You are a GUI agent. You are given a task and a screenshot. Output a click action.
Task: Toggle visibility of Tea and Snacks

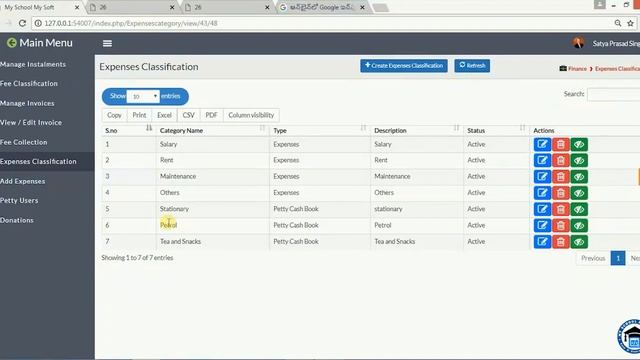point(579,242)
